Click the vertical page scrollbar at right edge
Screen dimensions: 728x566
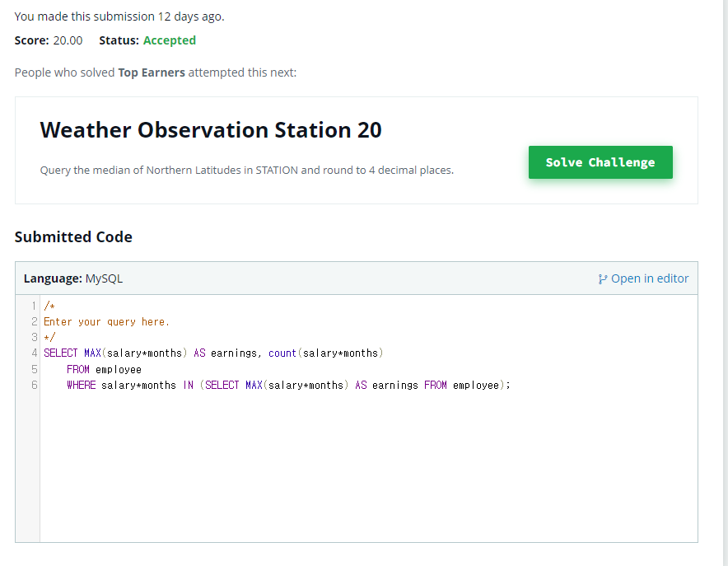pyautogui.click(x=726, y=283)
